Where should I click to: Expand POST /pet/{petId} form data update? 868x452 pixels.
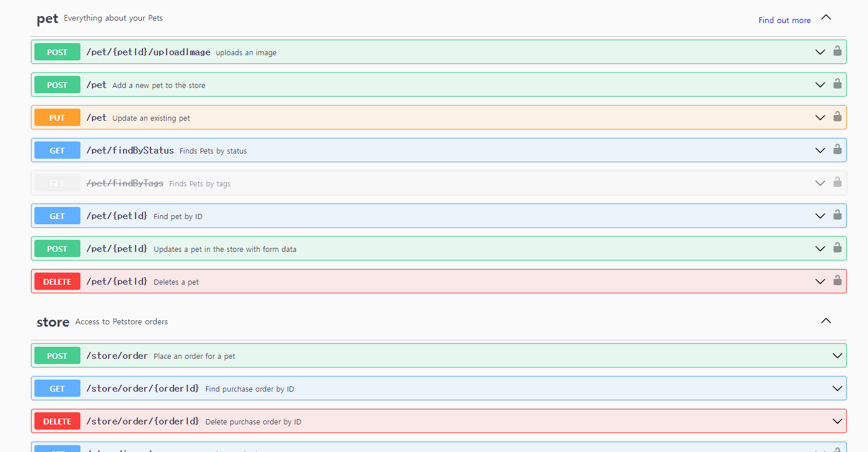tap(820, 248)
